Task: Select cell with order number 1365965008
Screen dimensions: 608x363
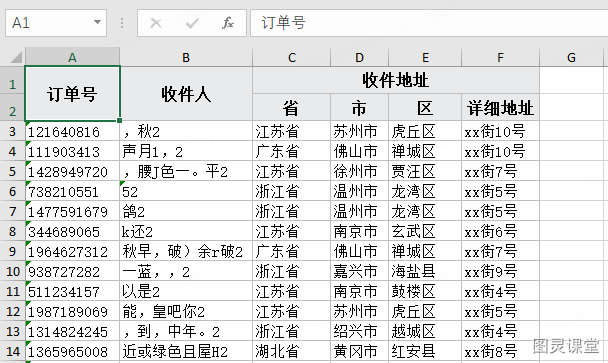Action: [x=73, y=351]
